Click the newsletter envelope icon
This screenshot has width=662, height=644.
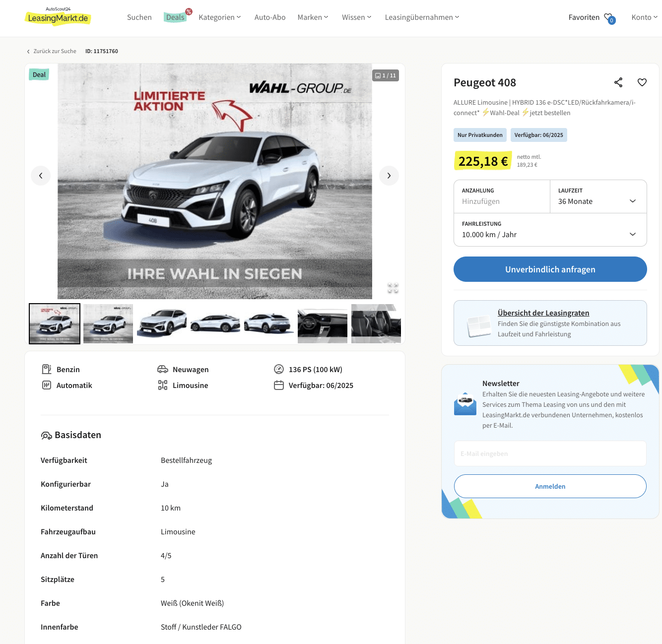click(465, 403)
